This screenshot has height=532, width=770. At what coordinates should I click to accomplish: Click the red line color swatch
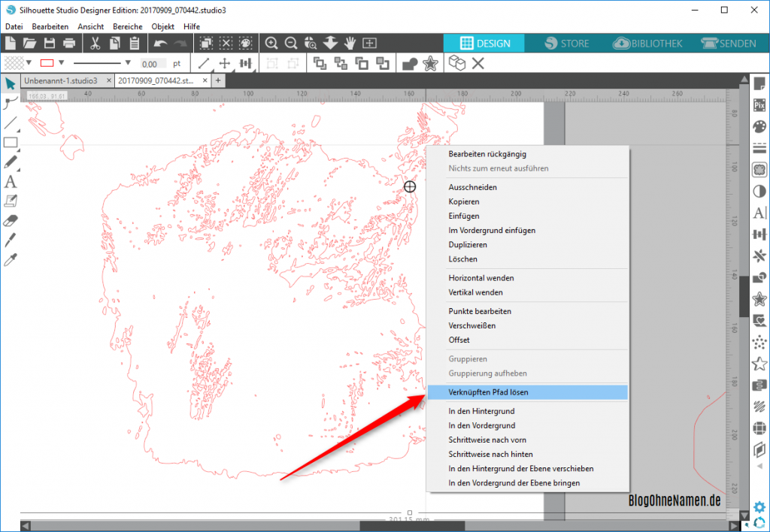[47, 63]
